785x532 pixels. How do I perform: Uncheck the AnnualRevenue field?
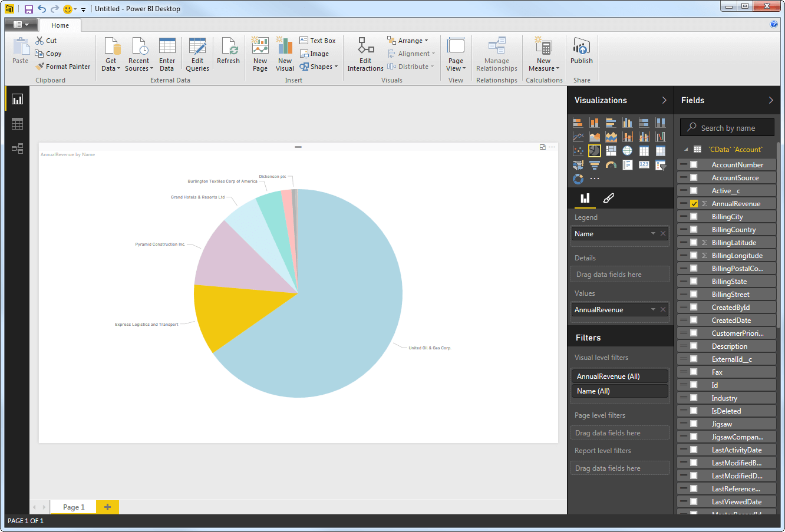click(x=694, y=204)
